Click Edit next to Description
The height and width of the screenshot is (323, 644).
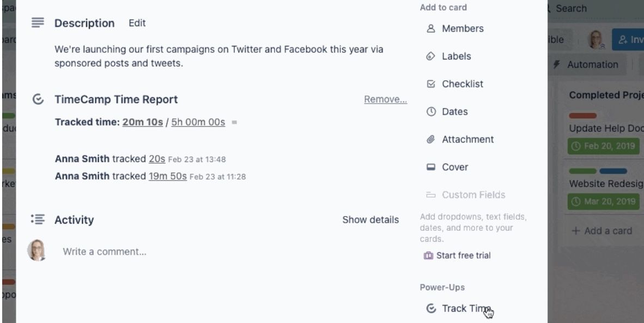coord(137,23)
